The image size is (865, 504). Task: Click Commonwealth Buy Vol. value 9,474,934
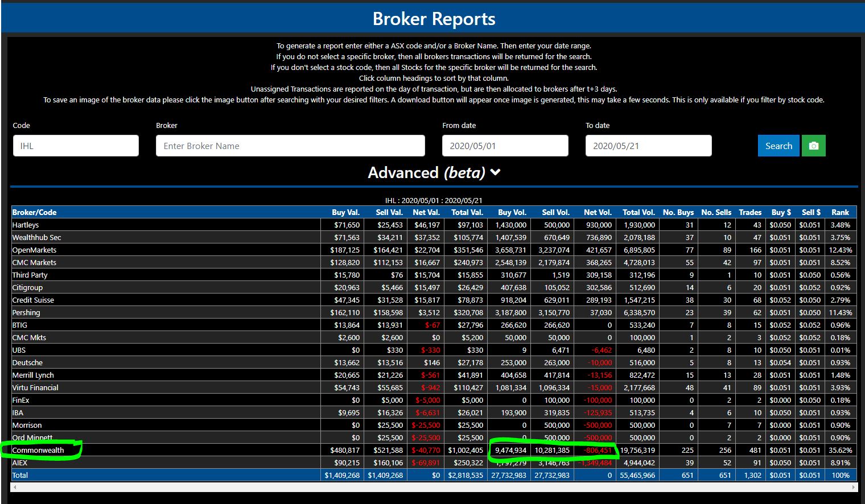pyautogui.click(x=510, y=450)
